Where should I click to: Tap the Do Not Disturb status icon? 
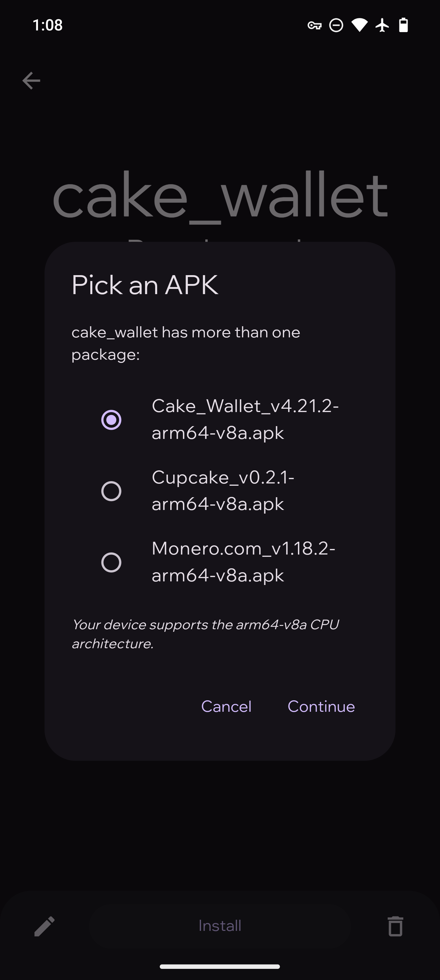(x=336, y=26)
